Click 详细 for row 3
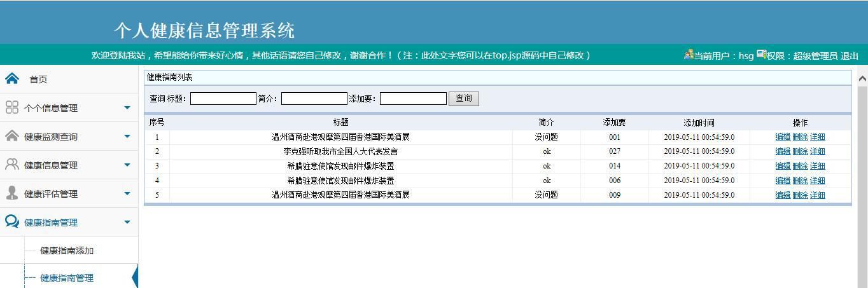 (x=817, y=166)
